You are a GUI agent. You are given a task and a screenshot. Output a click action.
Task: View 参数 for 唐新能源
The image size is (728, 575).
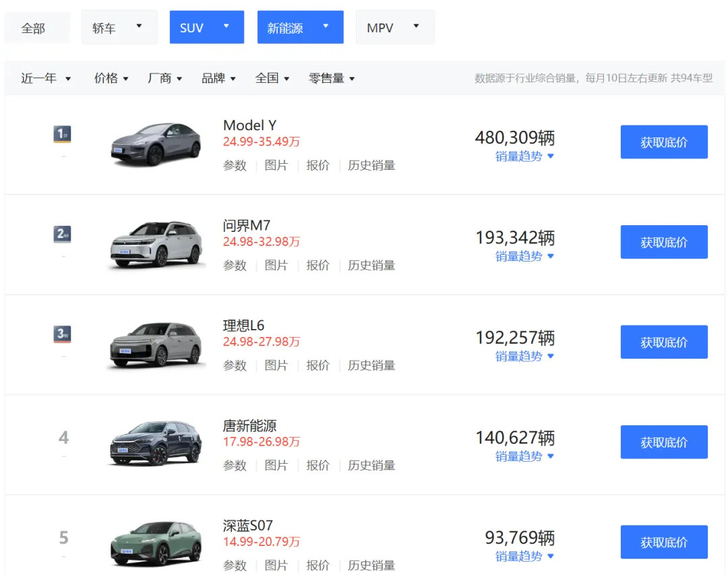click(x=235, y=465)
